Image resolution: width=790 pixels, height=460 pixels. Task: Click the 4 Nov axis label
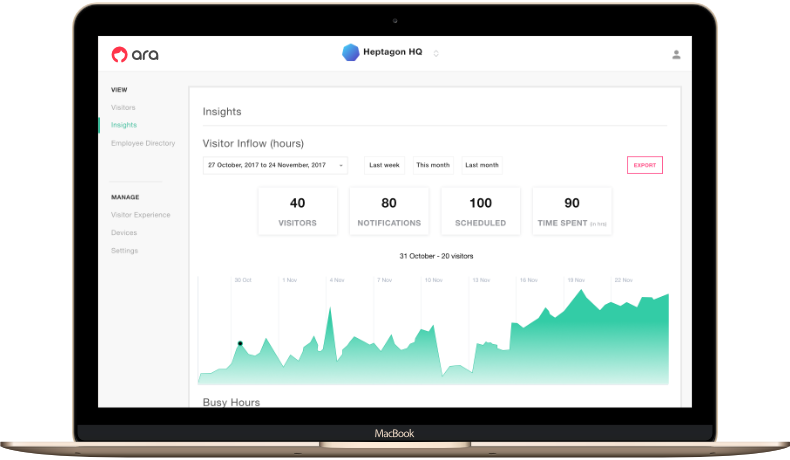pos(337,280)
